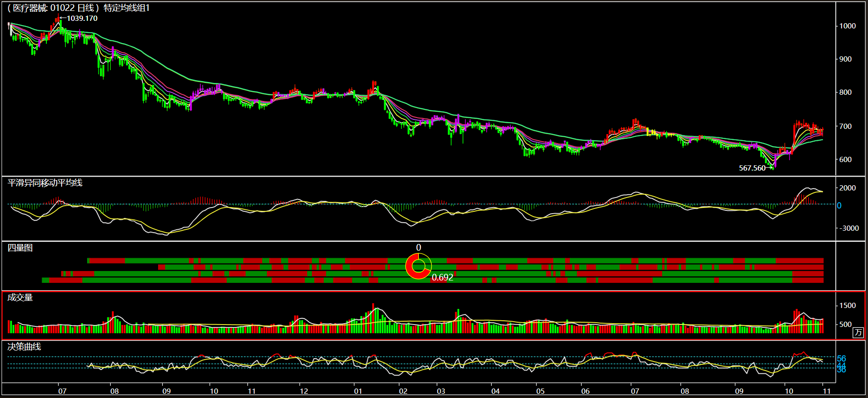Click the blue 0 on MACD axis
Screen dimensions: 868x398
839,206
